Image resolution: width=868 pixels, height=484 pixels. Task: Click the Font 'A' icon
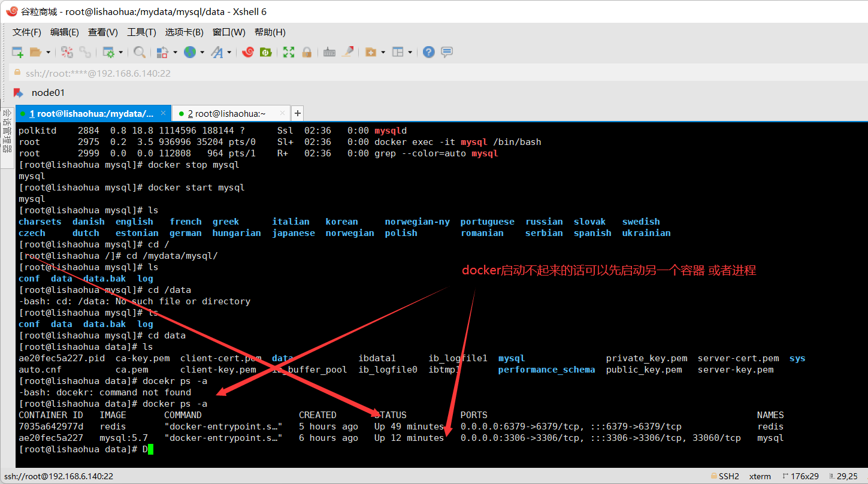coord(216,52)
